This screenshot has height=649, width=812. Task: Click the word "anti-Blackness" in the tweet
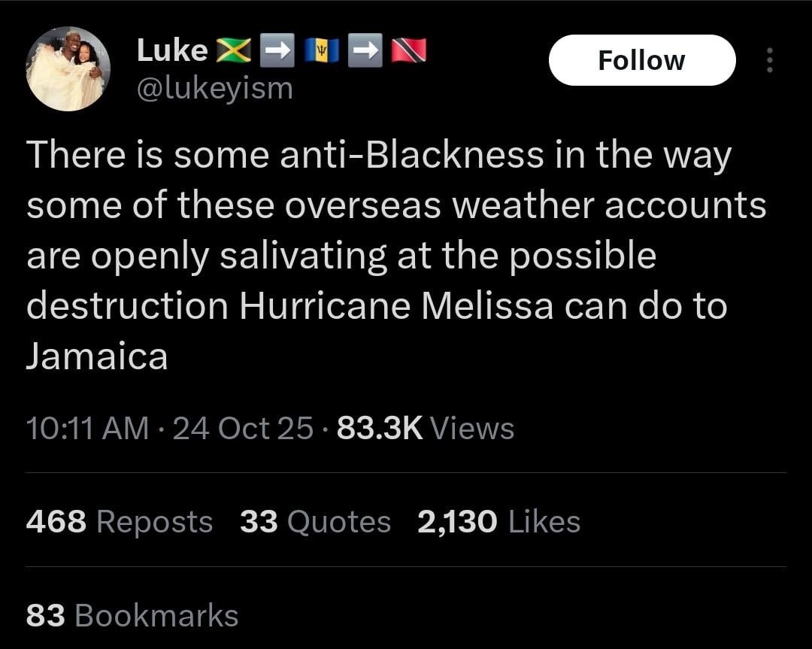pos(411,155)
